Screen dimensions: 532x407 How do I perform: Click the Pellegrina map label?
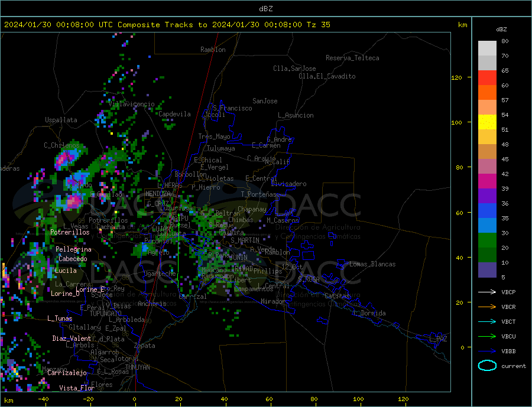[x=74, y=249]
